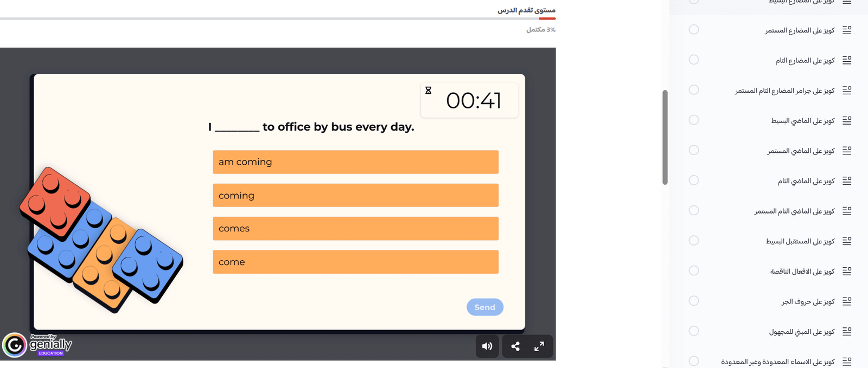Expand the quiz to fullscreen
The height and width of the screenshot is (368, 868).
click(539, 346)
